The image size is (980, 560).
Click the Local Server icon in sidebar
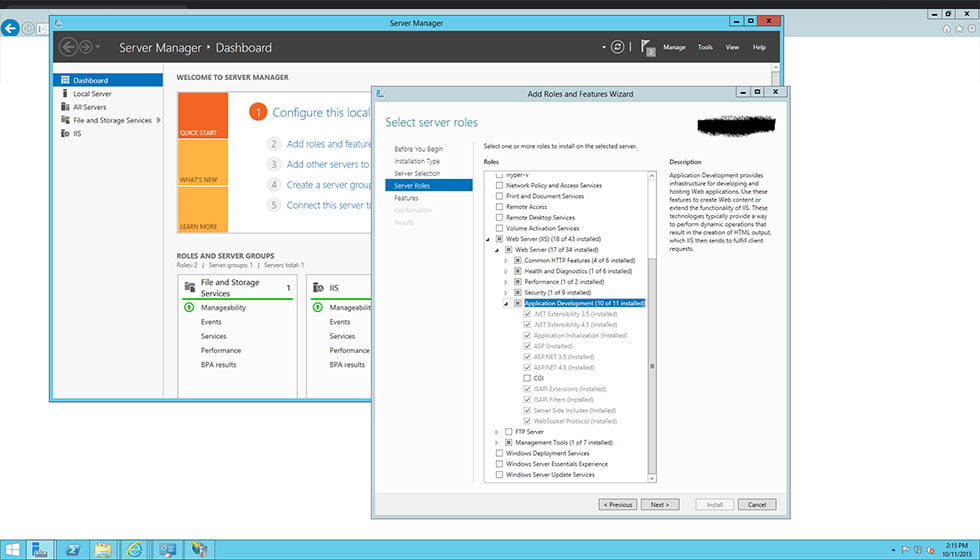coord(65,93)
